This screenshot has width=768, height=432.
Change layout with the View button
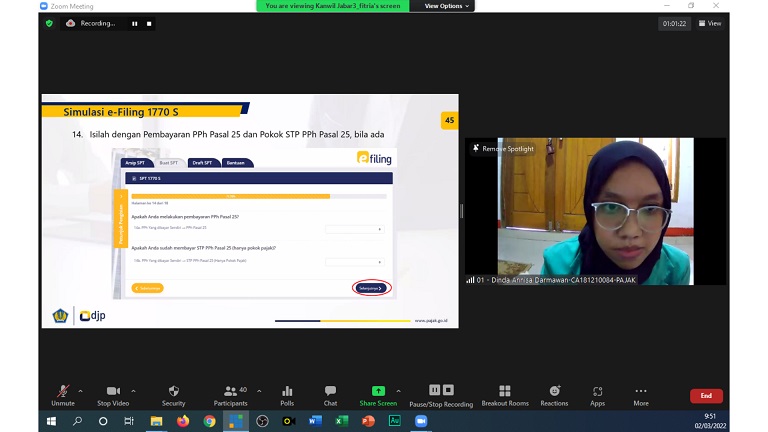tap(710, 23)
